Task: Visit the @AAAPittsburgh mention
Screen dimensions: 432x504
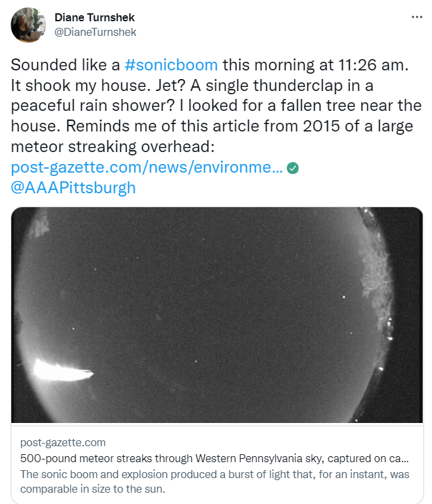Action: click(73, 188)
